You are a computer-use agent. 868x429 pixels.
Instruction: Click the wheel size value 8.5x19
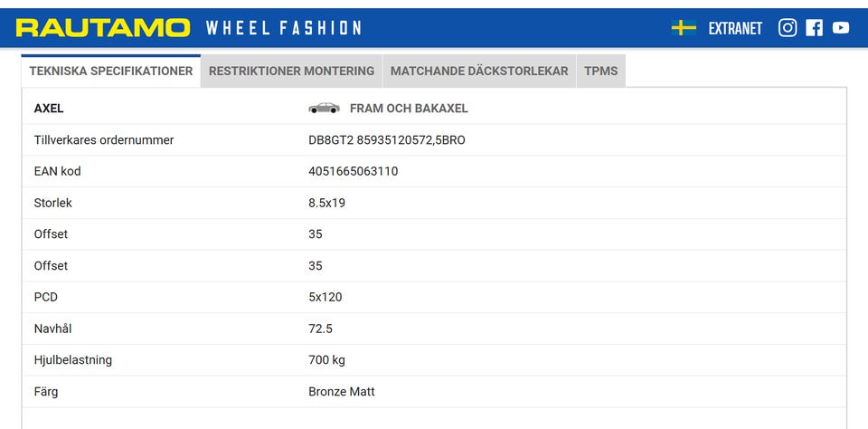326,203
